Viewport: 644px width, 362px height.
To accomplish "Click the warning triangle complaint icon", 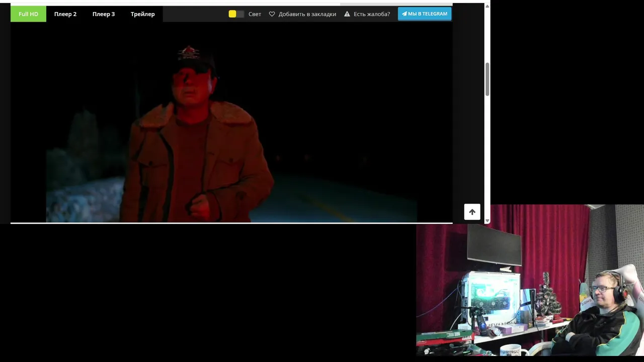I will coord(347,14).
